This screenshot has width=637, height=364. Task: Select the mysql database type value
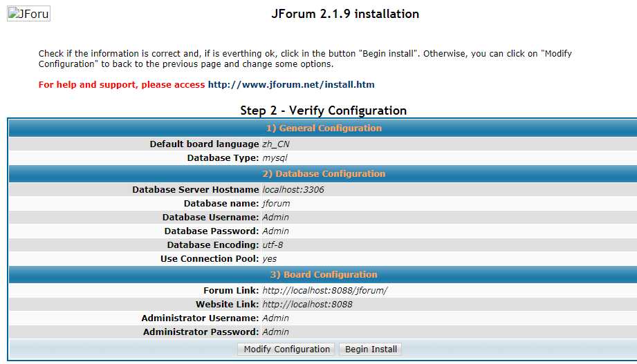275,158
